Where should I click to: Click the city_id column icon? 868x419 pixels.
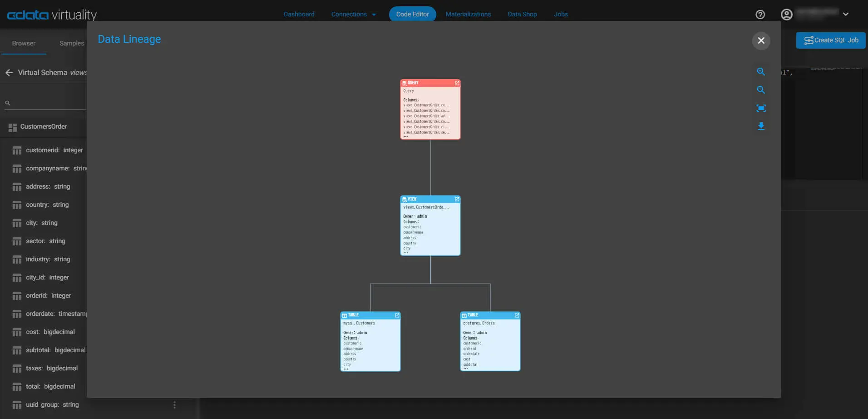pyautogui.click(x=17, y=278)
